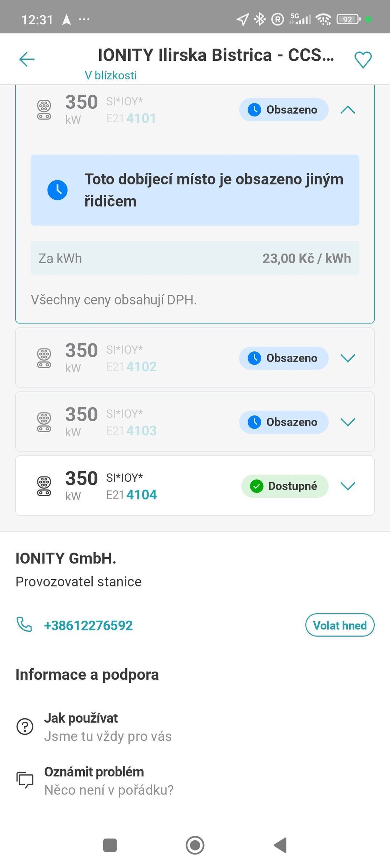The image size is (390, 868).
Task: Click the Volat hned button
Action: click(x=339, y=625)
